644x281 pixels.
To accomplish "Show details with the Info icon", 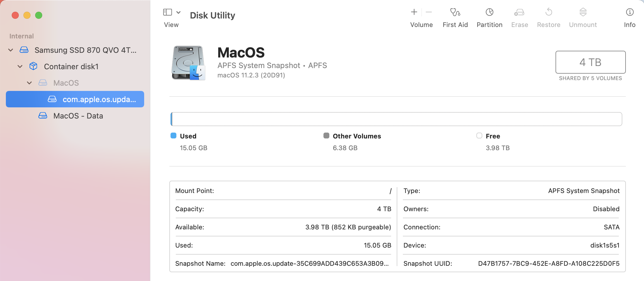I will click(x=630, y=12).
